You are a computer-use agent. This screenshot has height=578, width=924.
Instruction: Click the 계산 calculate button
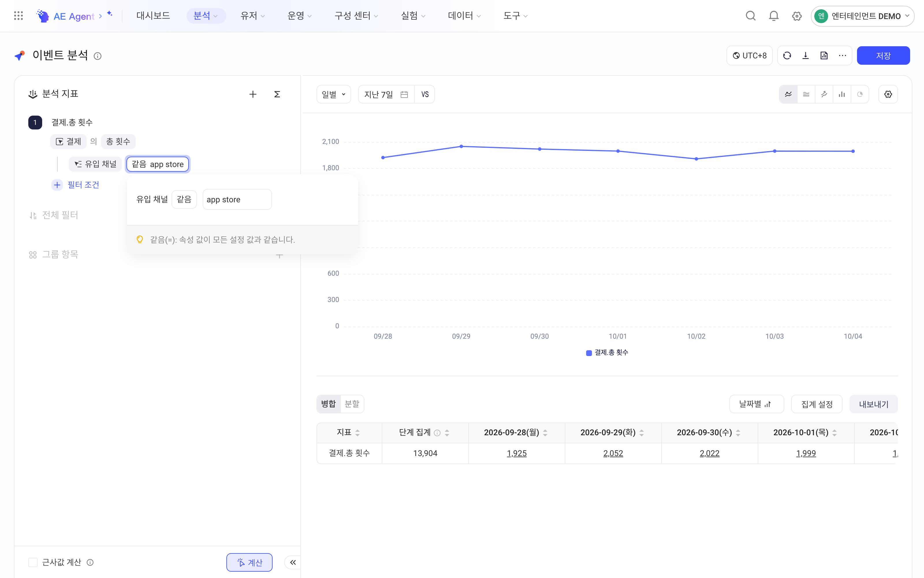(249, 562)
